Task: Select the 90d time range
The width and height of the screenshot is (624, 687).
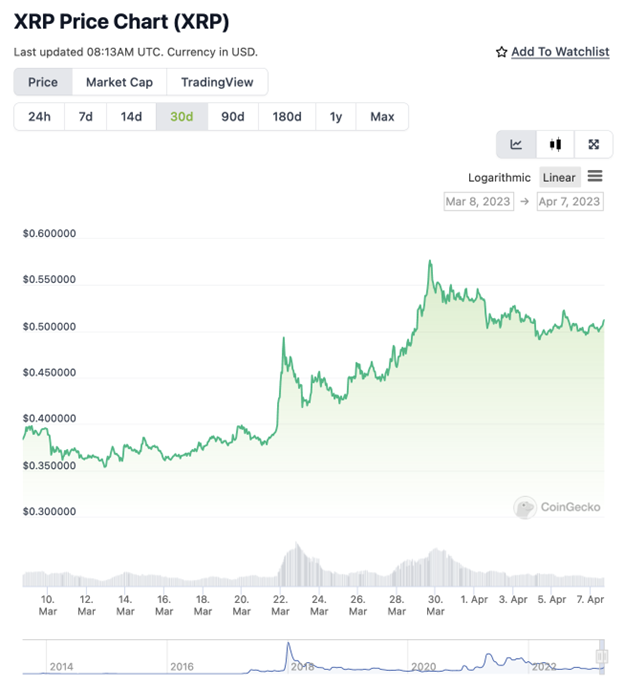Action: [233, 116]
